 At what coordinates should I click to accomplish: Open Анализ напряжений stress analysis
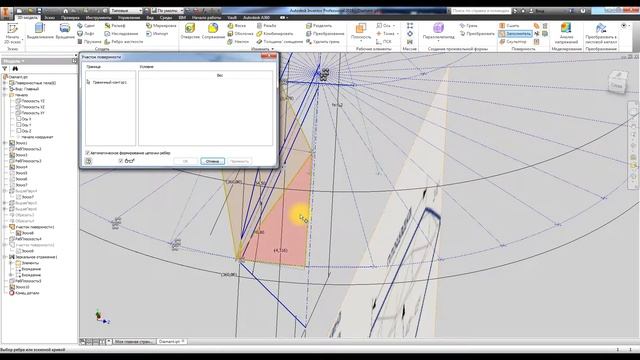tap(566, 33)
